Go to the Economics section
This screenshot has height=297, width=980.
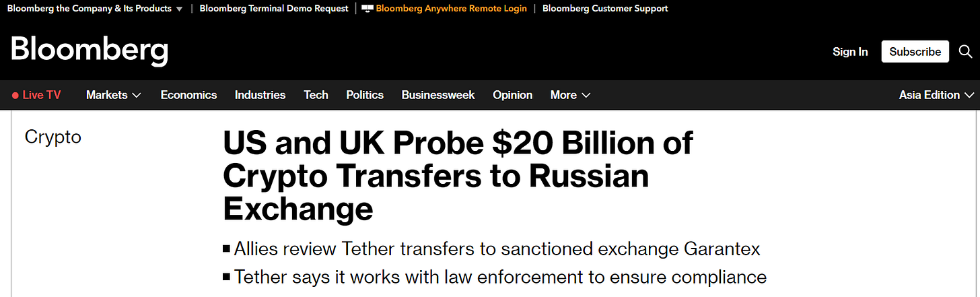[x=188, y=95]
